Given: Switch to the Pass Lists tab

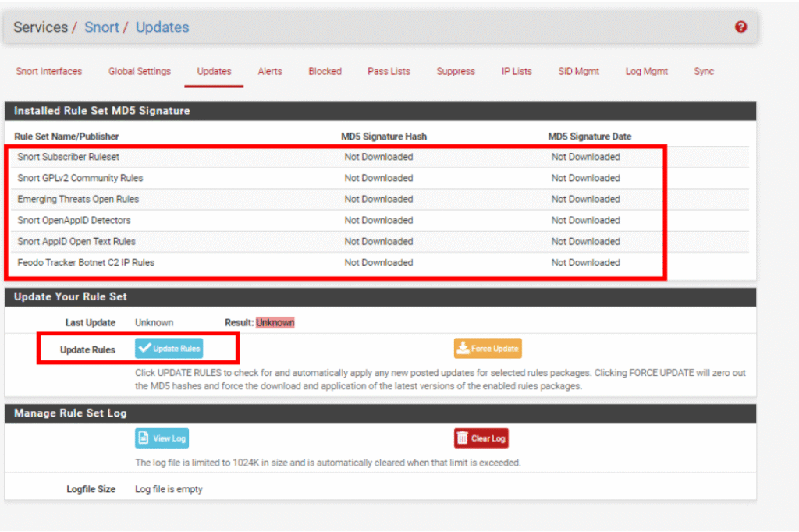Looking at the screenshot, I should click(x=389, y=71).
